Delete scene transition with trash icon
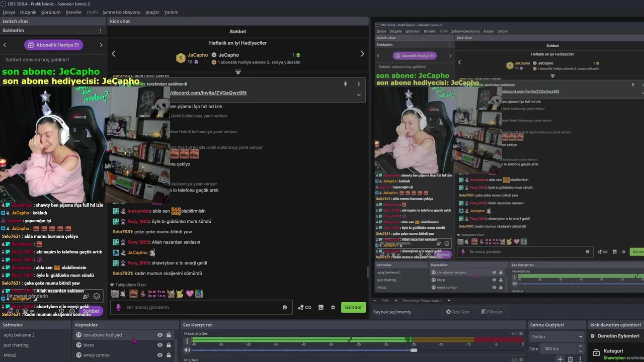This screenshot has width=644, height=362. point(570,359)
